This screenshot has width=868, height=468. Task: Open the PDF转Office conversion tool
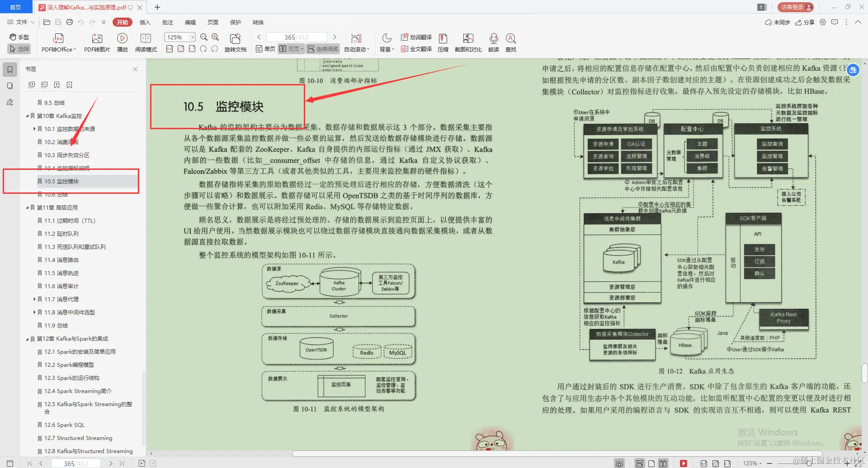coord(58,42)
